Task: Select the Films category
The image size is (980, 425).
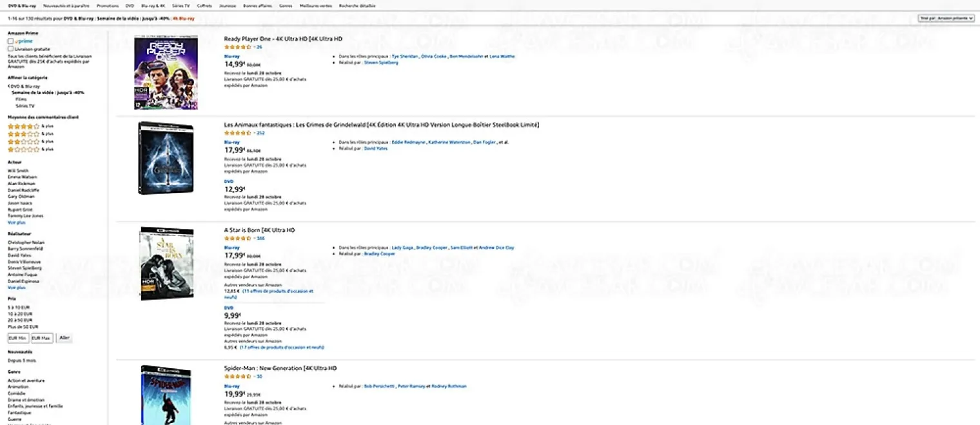Action: coord(21,99)
